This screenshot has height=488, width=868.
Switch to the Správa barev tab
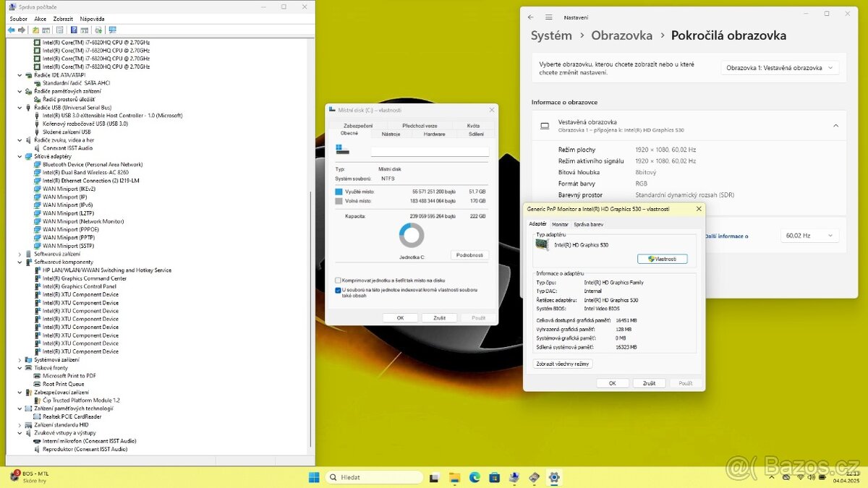pos(588,224)
